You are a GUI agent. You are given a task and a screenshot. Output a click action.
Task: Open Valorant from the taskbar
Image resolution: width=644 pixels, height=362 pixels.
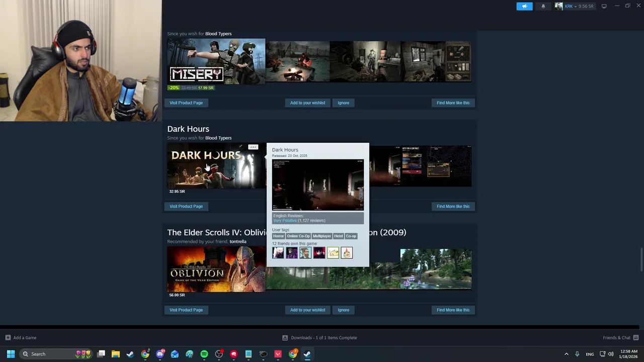pos(278,354)
